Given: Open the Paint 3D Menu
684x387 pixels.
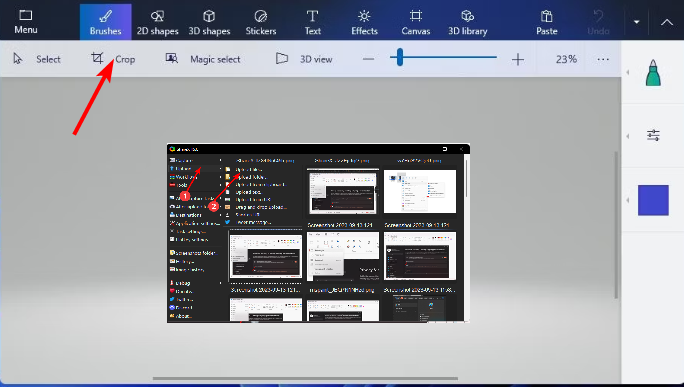Looking at the screenshot, I should [26, 22].
